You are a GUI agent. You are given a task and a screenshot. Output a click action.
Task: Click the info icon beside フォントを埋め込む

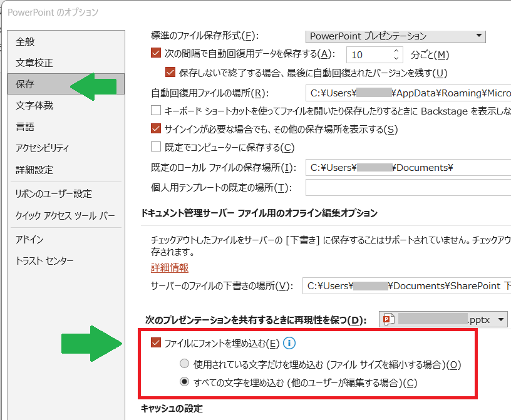(289, 343)
